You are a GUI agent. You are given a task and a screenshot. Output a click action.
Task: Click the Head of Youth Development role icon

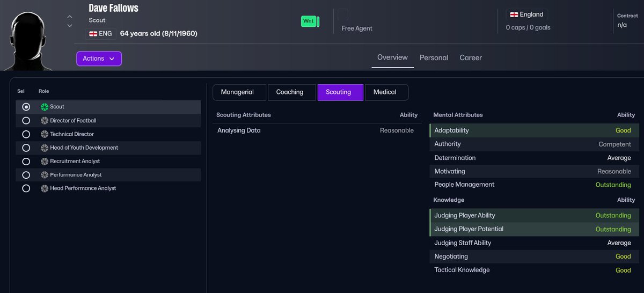tap(45, 148)
